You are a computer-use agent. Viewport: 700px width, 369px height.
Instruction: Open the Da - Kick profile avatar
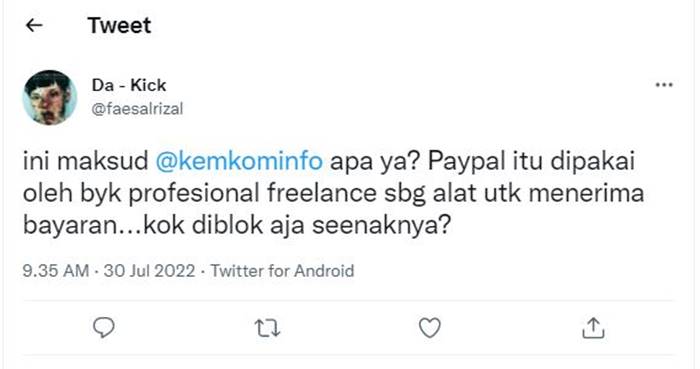point(50,97)
